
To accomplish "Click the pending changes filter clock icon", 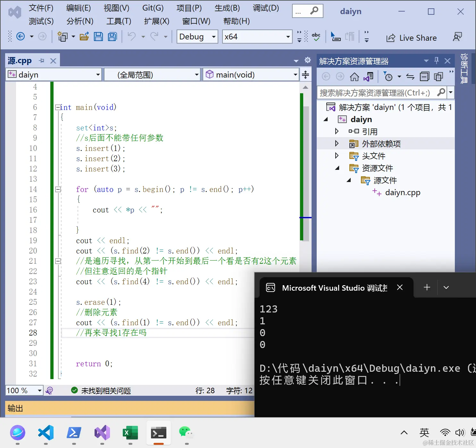I will (x=388, y=77).
